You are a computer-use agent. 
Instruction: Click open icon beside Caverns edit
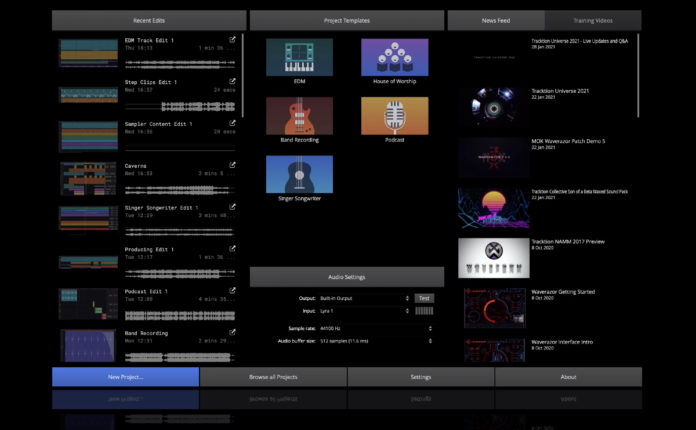pyautogui.click(x=233, y=165)
